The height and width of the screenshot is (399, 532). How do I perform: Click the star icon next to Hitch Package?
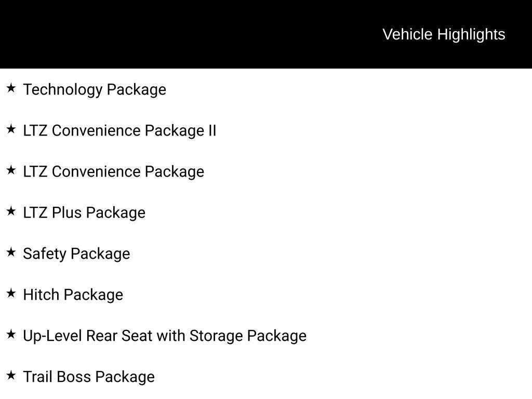[x=11, y=294]
